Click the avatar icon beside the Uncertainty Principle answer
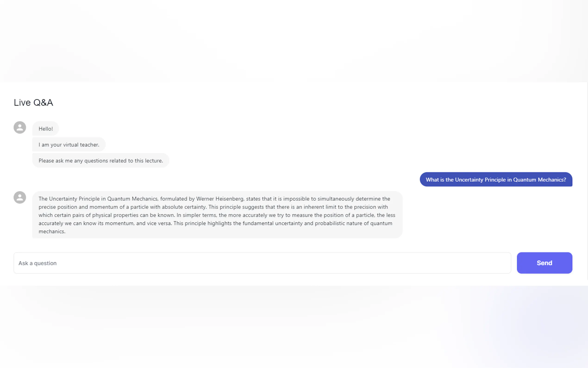 point(20,197)
